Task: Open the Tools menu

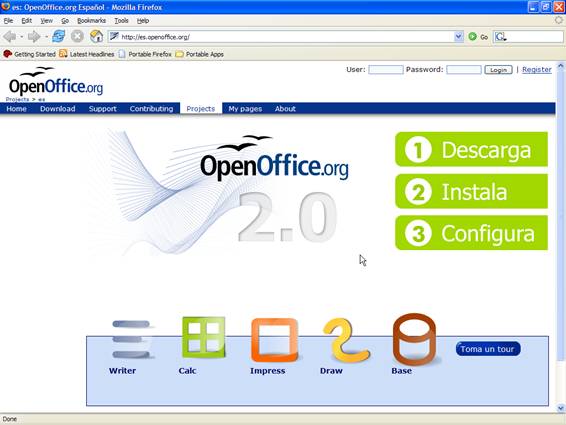Action: tap(121, 21)
